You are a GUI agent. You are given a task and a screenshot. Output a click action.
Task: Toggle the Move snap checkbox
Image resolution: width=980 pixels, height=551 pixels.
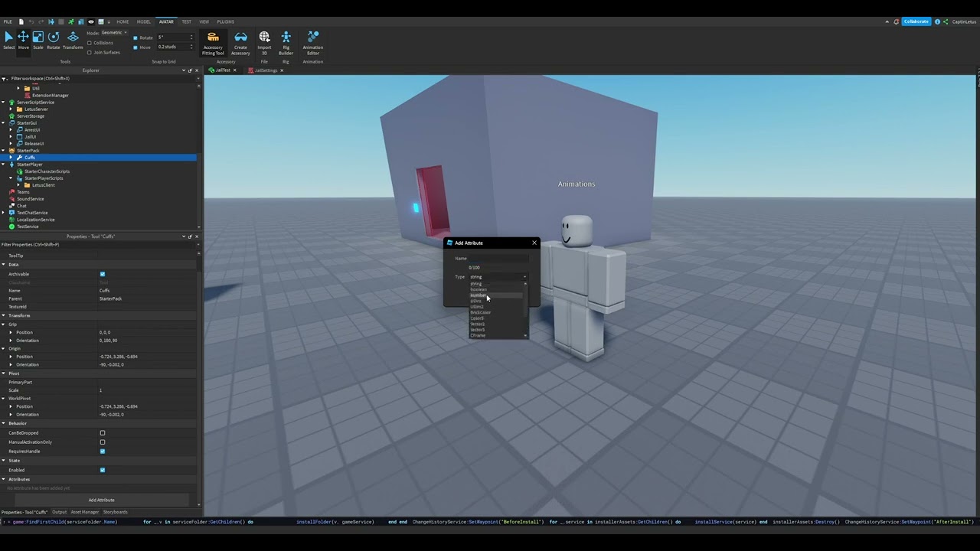tap(136, 47)
